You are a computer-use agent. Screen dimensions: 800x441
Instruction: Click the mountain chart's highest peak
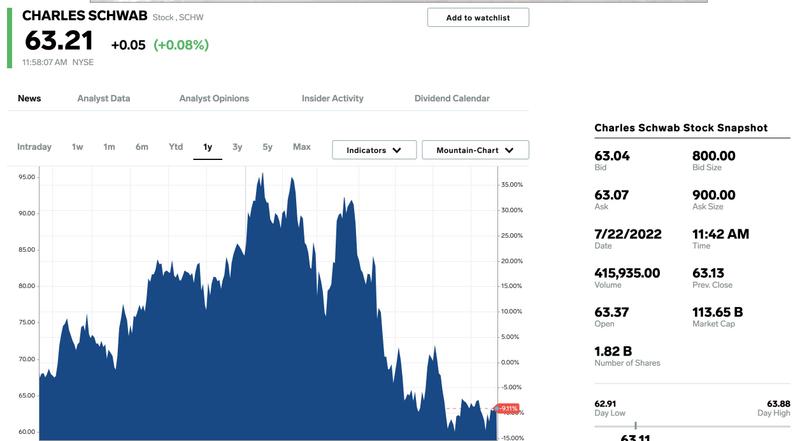click(x=262, y=175)
